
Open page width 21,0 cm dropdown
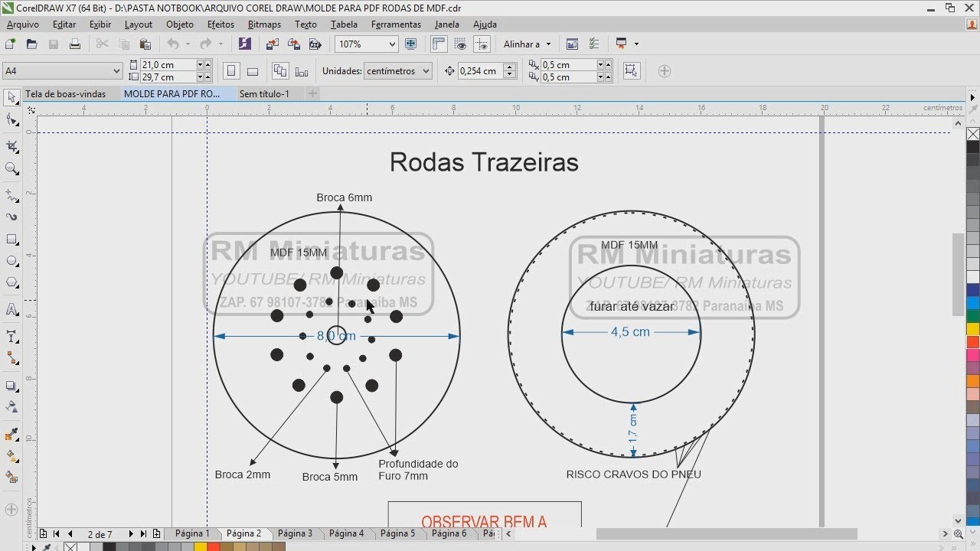pos(200,65)
